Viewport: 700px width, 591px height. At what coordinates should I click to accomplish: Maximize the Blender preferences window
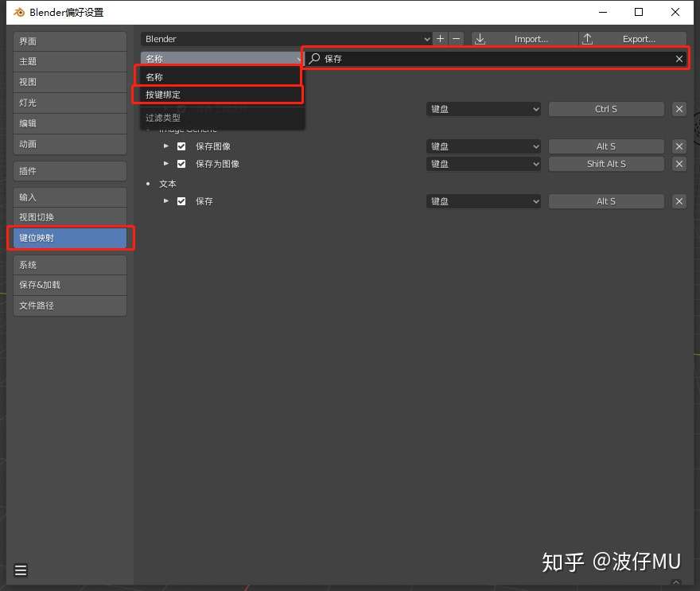tap(639, 12)
